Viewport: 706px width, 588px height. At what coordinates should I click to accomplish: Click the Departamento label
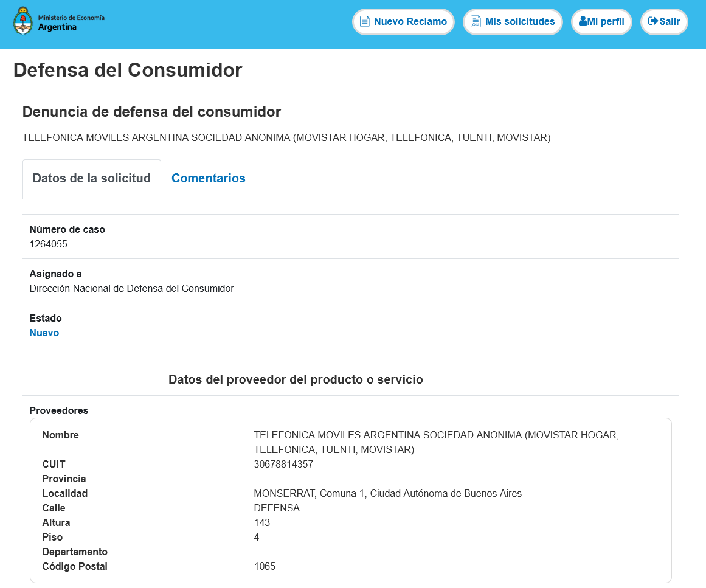pos(75,552)
